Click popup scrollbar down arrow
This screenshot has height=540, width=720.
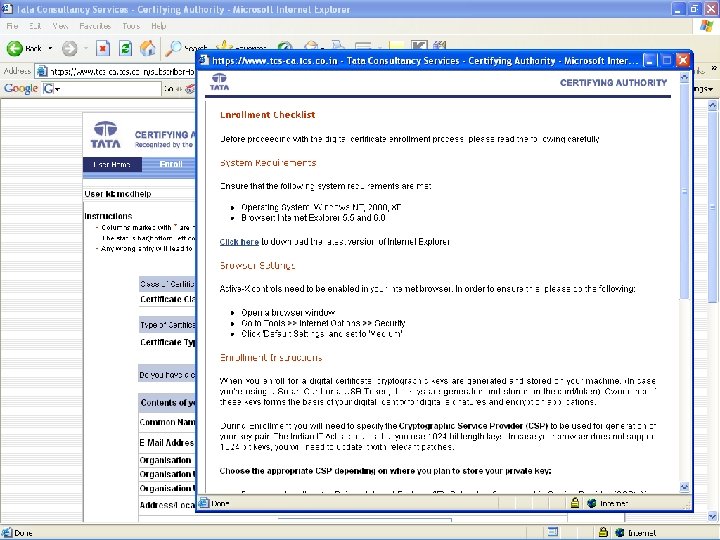(x=684, y=487)
